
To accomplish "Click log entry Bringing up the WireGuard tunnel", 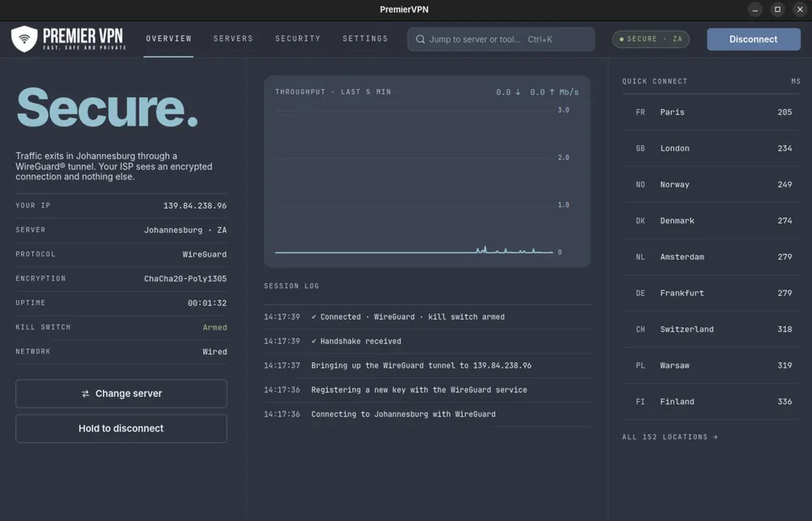I will 427,366.
